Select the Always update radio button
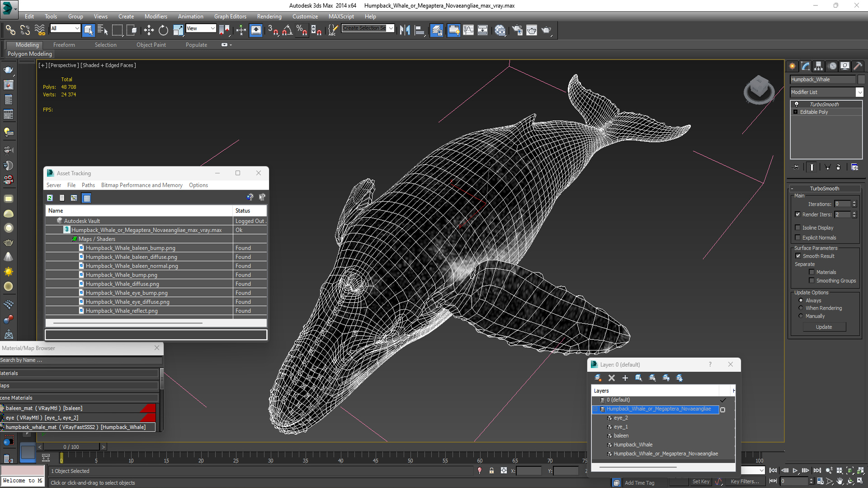The height and width of the screenshot is (488, 868). click(x=801, y=300)
